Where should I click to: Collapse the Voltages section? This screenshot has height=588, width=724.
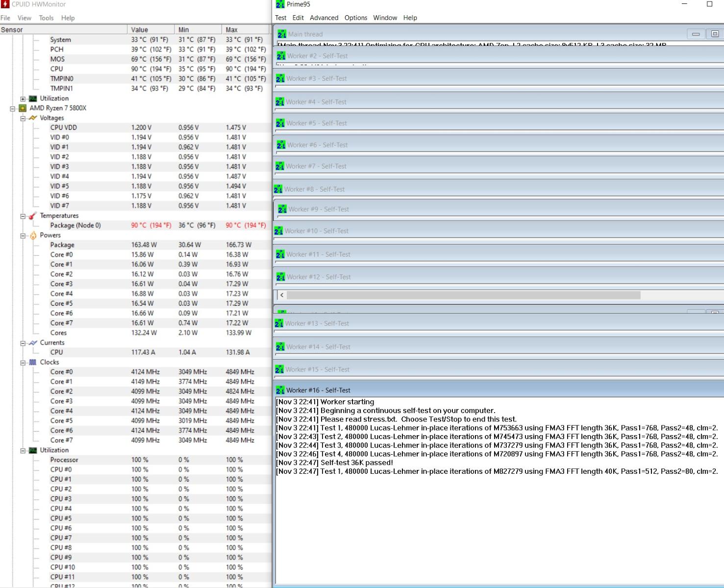(x=23, y=118)
